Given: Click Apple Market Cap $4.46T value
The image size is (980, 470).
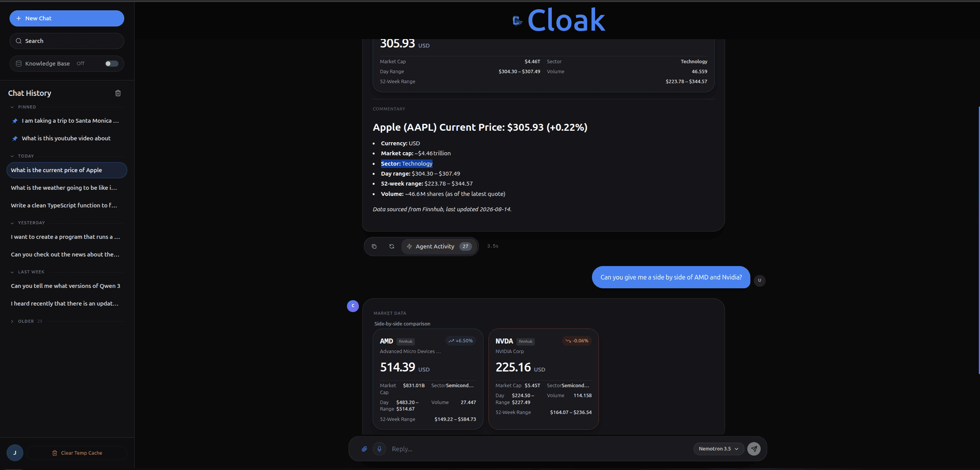Looking at the screenshot, I should [x=532, y=62].
